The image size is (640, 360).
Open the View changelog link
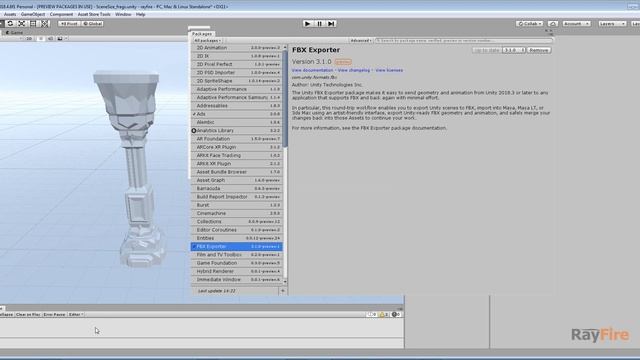[x=354, y=70]
